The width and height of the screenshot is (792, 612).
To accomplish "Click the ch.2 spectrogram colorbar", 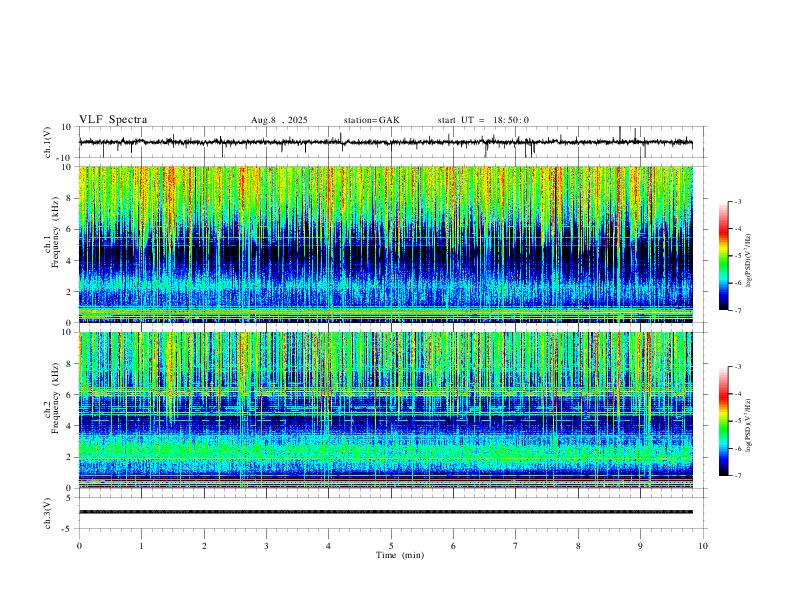I will coord(723,421).
